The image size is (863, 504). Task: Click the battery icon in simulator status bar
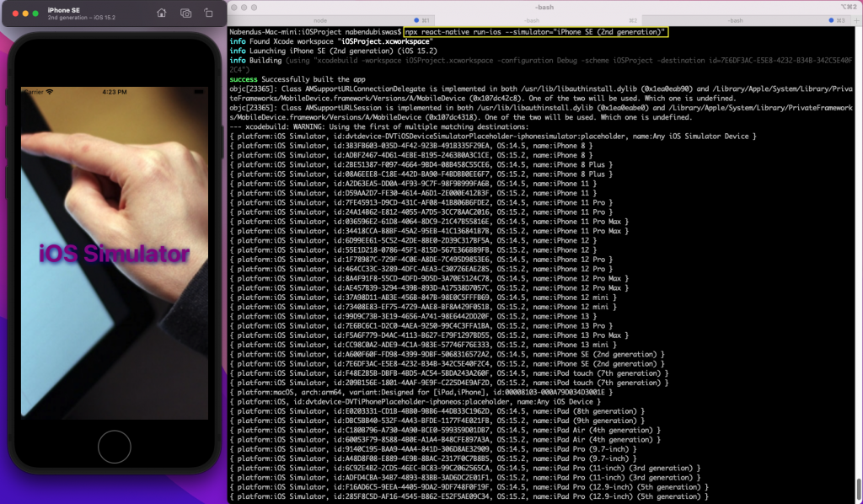click(199, 92)
